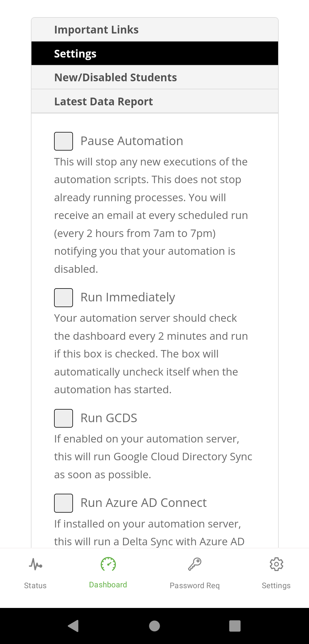
Task: Tap the Status pulse icon
Action: pos(35,564)
